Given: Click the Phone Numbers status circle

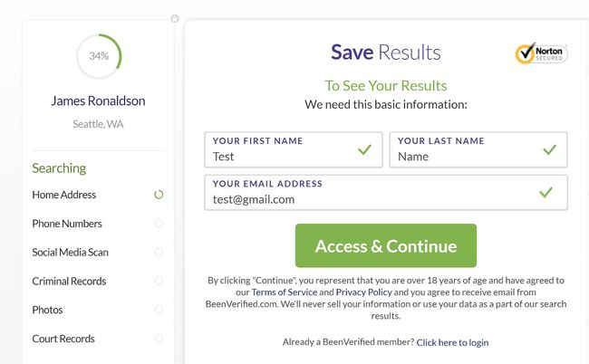Looking at the screenshot, I should pos(159,224).
